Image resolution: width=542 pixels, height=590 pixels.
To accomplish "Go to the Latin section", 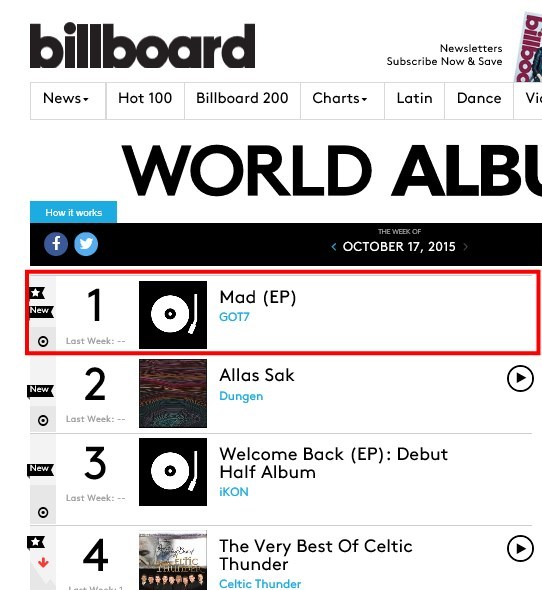I will pyautogui.click(x=414, y=100).
